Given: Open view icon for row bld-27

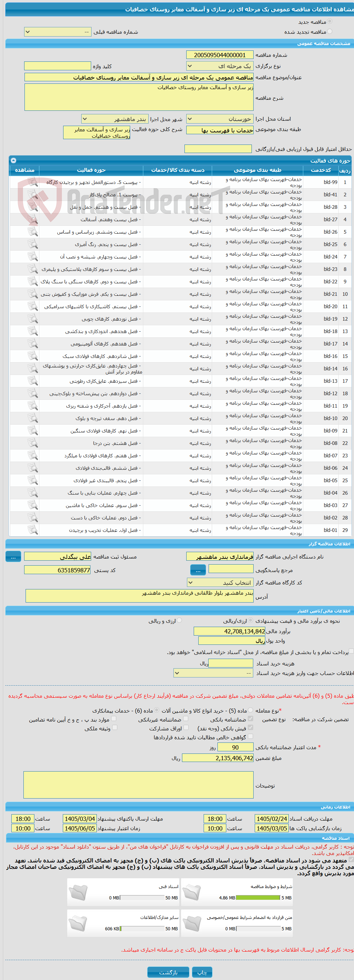Looking at the screenshot, I should click(x=33, y=219).
